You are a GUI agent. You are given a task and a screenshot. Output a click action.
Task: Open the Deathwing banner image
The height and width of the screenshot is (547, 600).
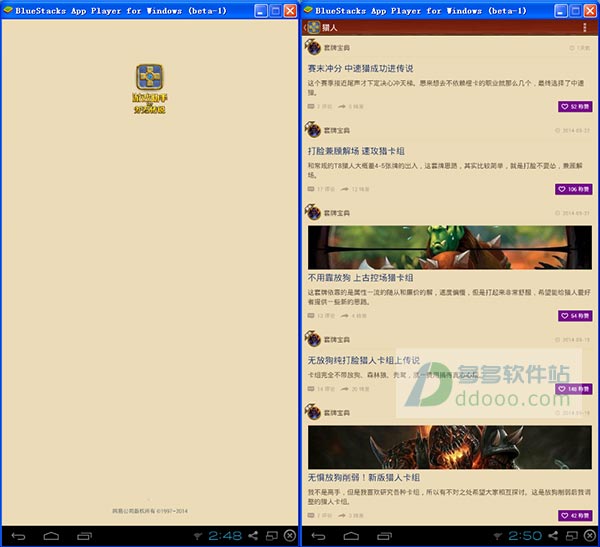coord(450,447)
